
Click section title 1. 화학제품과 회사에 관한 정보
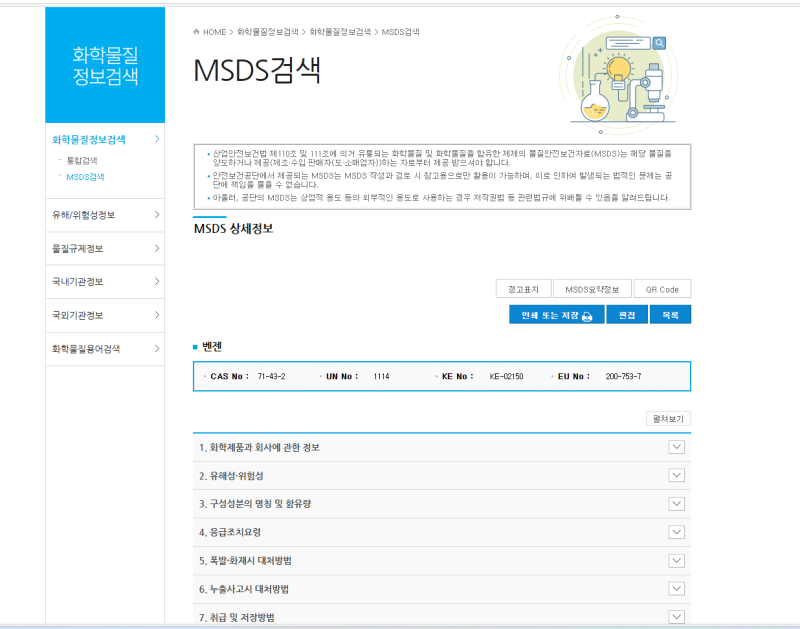[259, 447]
